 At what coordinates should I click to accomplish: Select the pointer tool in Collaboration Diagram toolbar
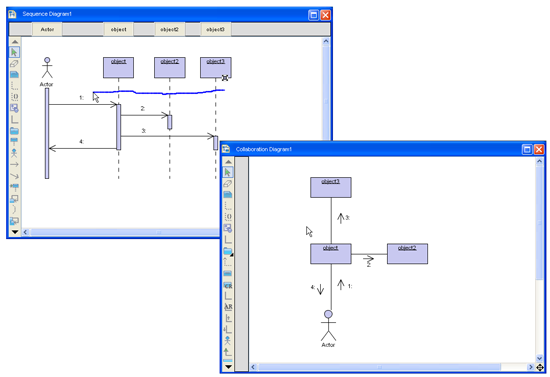pyautogui.click(x=228, y=172)
